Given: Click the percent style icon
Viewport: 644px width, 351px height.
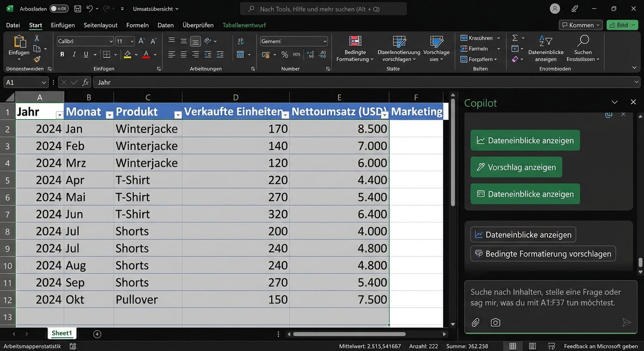Looking at the screenshot, I should [x=284, y=55].
